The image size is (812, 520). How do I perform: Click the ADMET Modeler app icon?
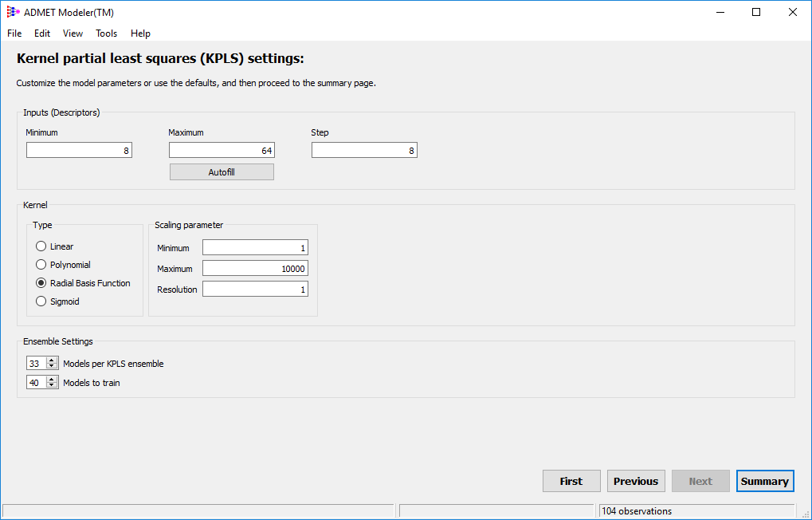13,12
